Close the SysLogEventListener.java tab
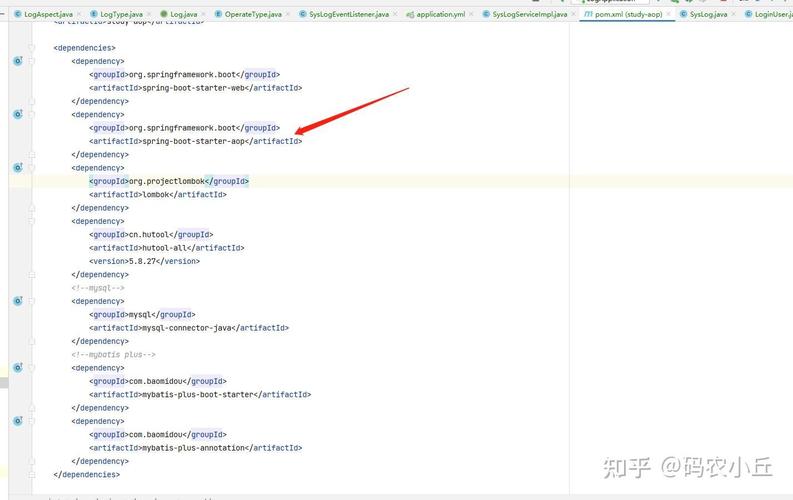The width and height of the screenshot is (793, 500). (395, 14)
